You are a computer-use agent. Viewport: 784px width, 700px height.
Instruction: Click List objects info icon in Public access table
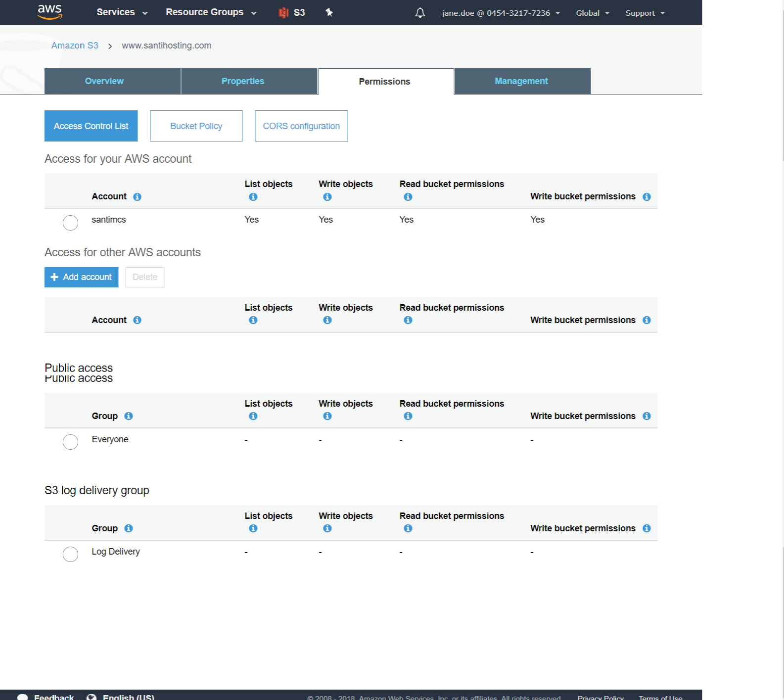coord(253,416)
